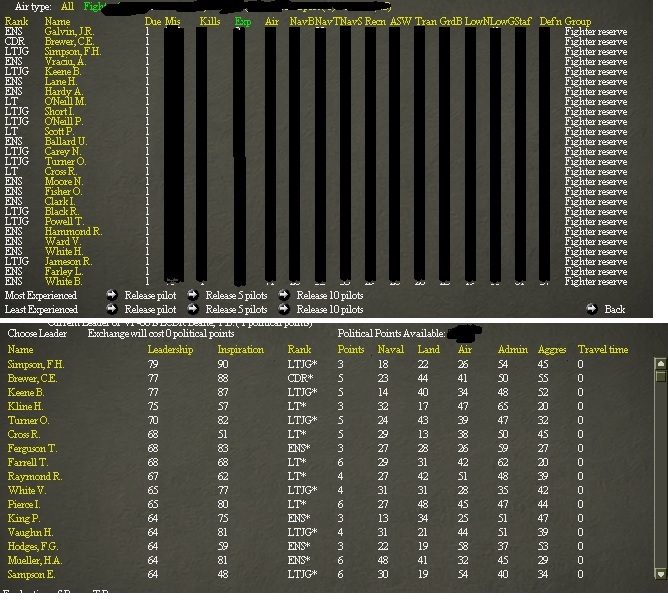Sort leaders by Inspiration column
The height and width of the screenshot is (600, 668).
pyautogui.click(x=241, y=349)
